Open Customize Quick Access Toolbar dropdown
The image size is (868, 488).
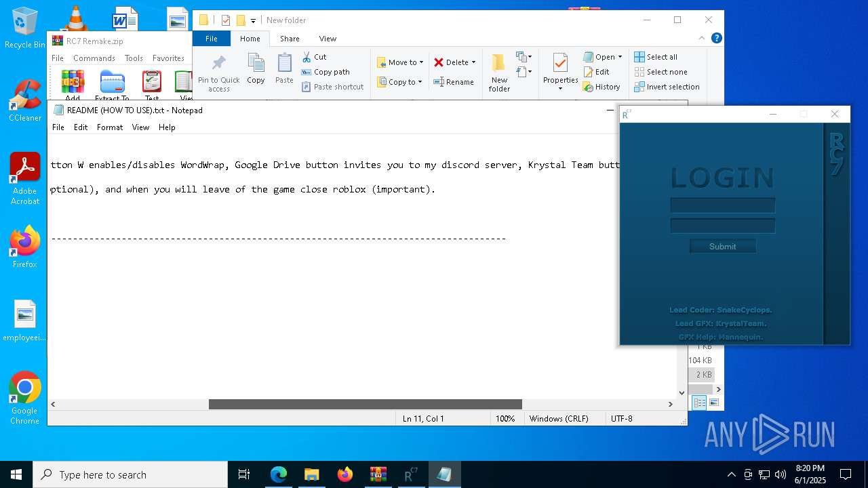click(253, 21)
